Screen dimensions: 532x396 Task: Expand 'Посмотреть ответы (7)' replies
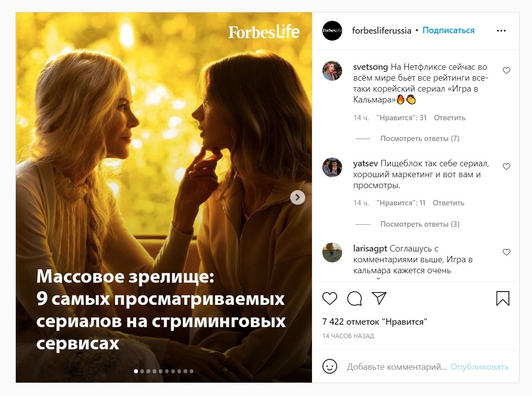(420, 139)
